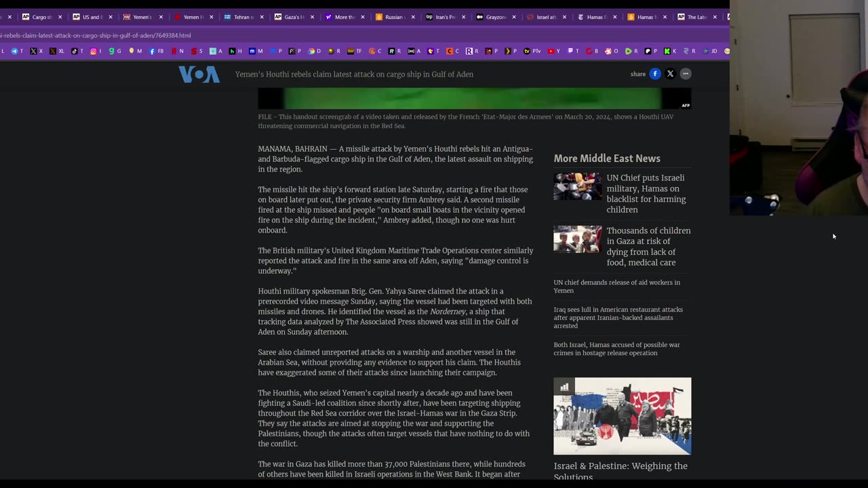868x488 pixels.
Task: Open the JD bookmark
Action: coord(709,51)
